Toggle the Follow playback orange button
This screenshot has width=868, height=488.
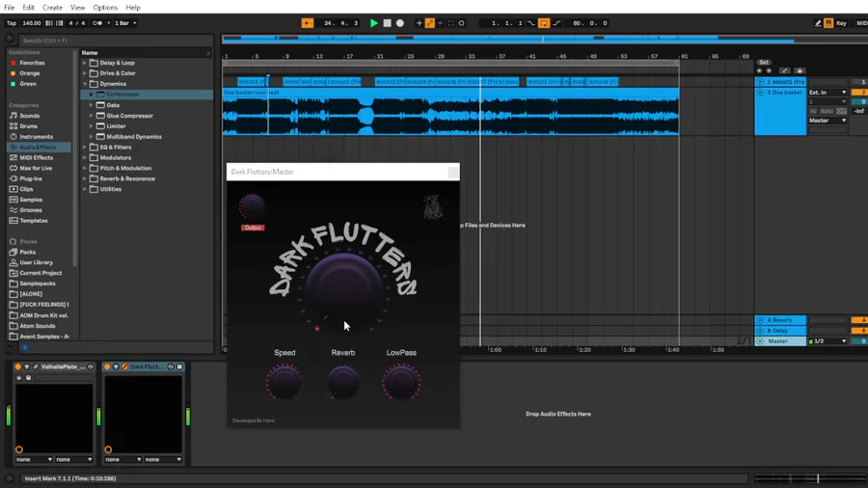(308, 23)
